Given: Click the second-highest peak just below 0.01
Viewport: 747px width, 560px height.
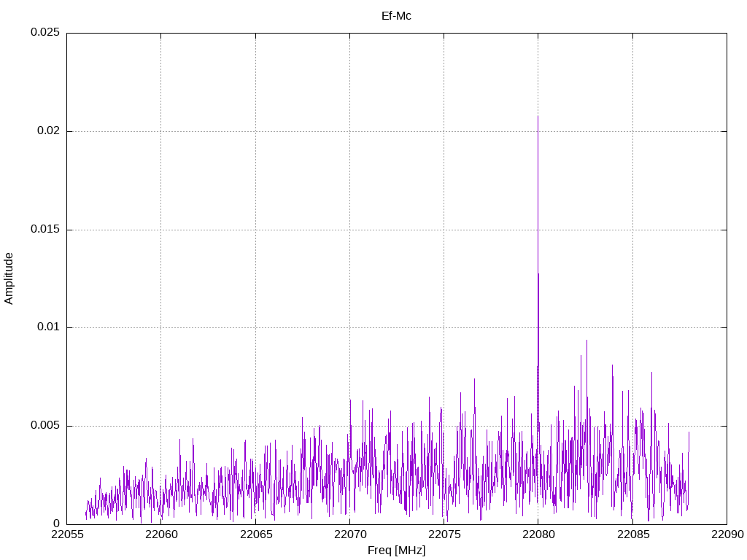Looking at the screenshot, I should [x=586, y=340].
